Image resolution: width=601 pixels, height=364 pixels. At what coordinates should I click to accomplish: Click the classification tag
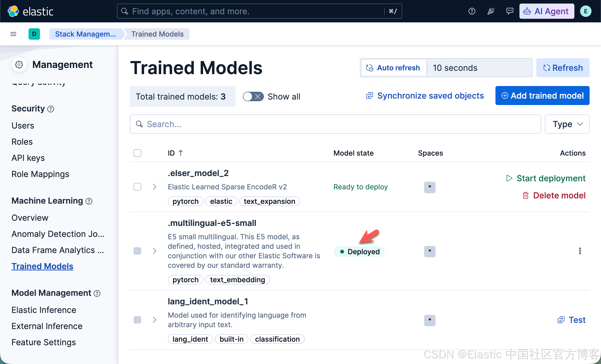(x=277, y=339)
